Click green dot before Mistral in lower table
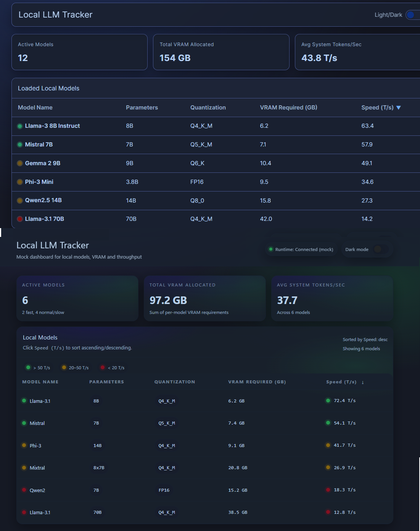 pyautogui.click(x=24, y=423)
